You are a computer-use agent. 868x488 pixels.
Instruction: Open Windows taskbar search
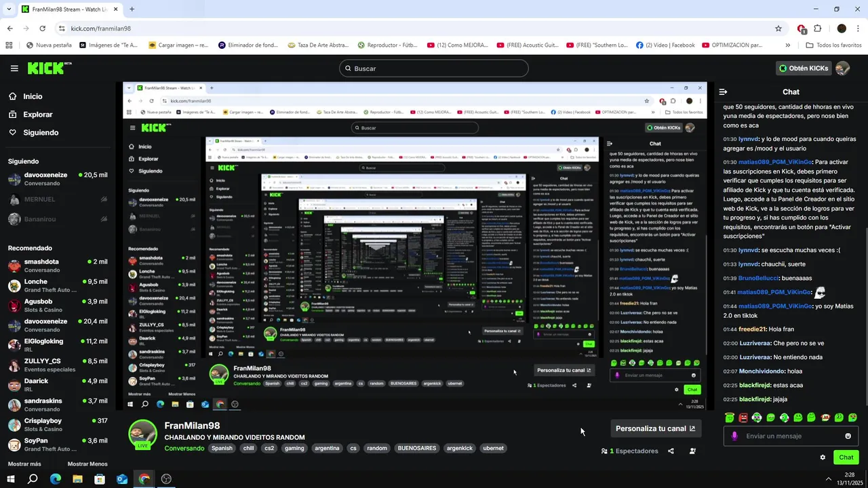[x=33, y=479]
